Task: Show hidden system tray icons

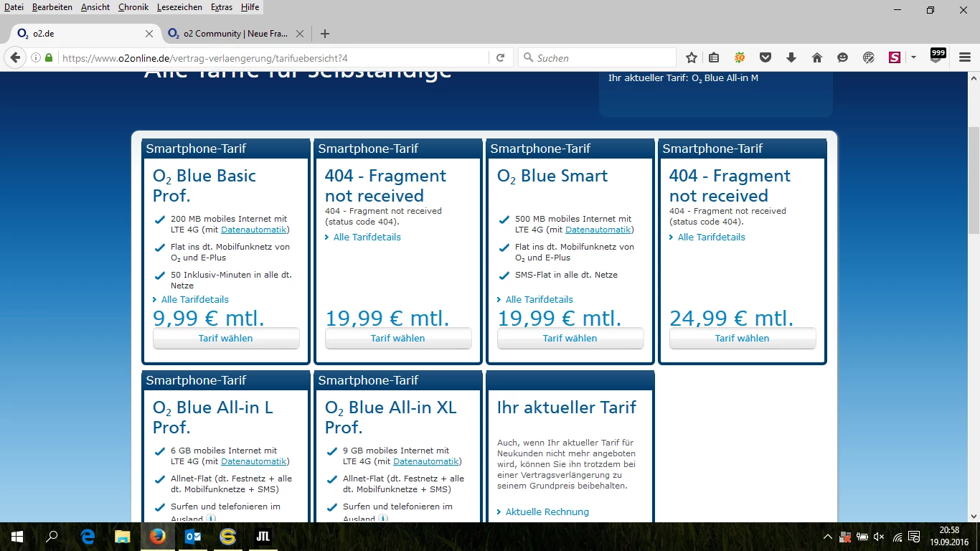Action: point(828,537)
